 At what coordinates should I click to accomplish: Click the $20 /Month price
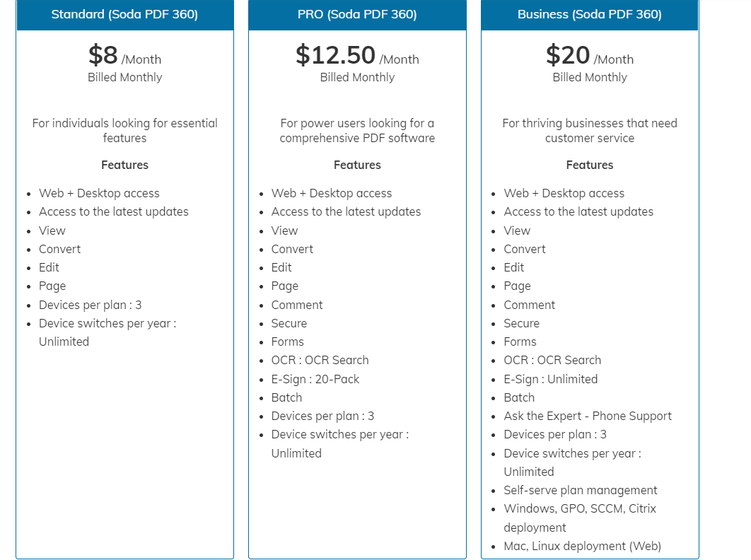point(590,54)
